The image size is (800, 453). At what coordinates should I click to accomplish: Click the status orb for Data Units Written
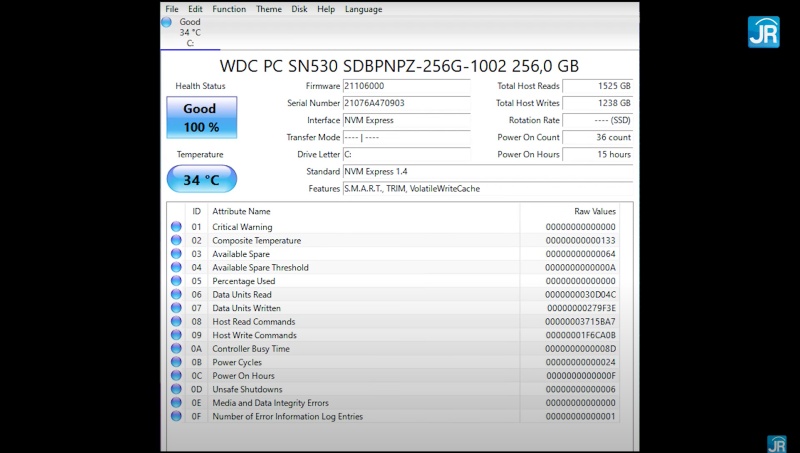176,308
